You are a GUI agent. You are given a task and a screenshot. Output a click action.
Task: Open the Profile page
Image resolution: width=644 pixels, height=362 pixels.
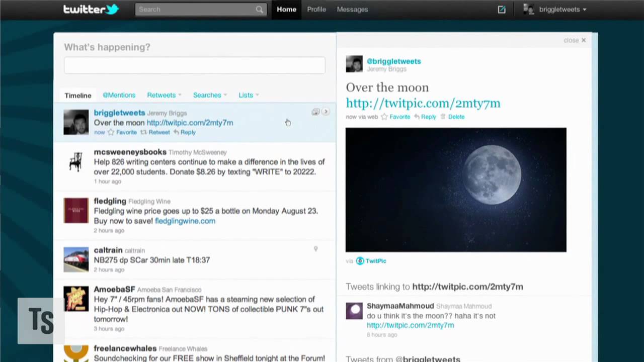click(316, 10)
